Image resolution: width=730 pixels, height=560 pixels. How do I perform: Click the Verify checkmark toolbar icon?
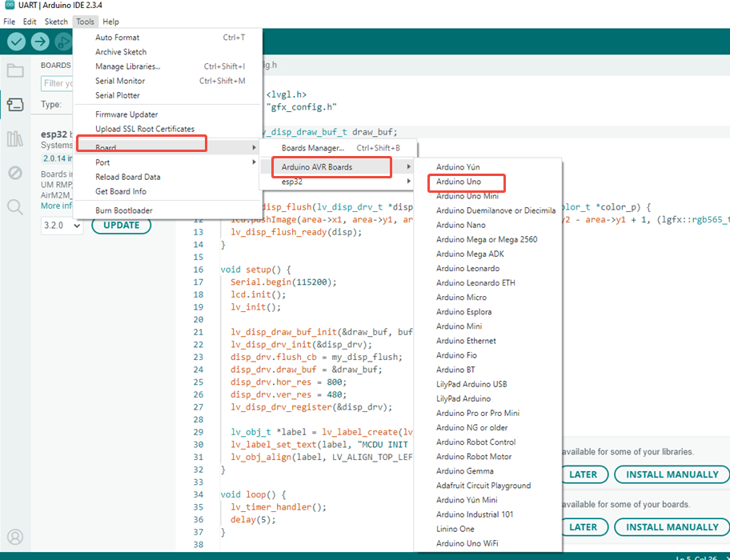coord(16,42)
